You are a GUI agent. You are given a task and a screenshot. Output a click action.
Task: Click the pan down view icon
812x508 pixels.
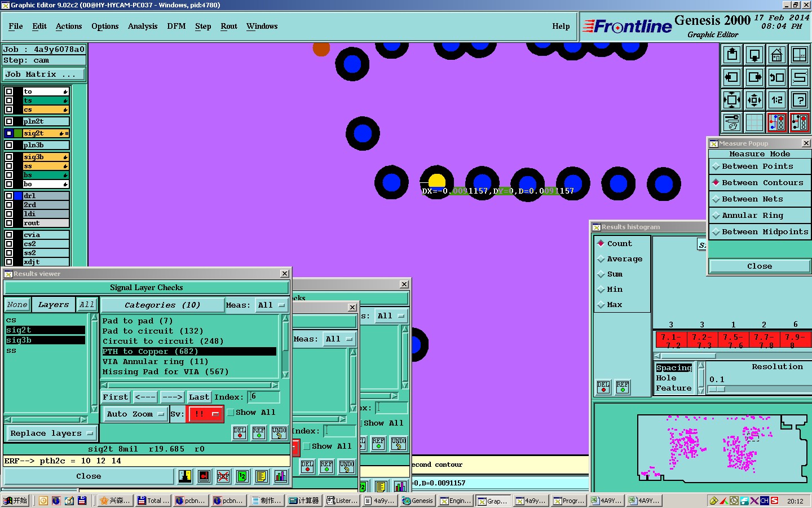coord(754,55)
